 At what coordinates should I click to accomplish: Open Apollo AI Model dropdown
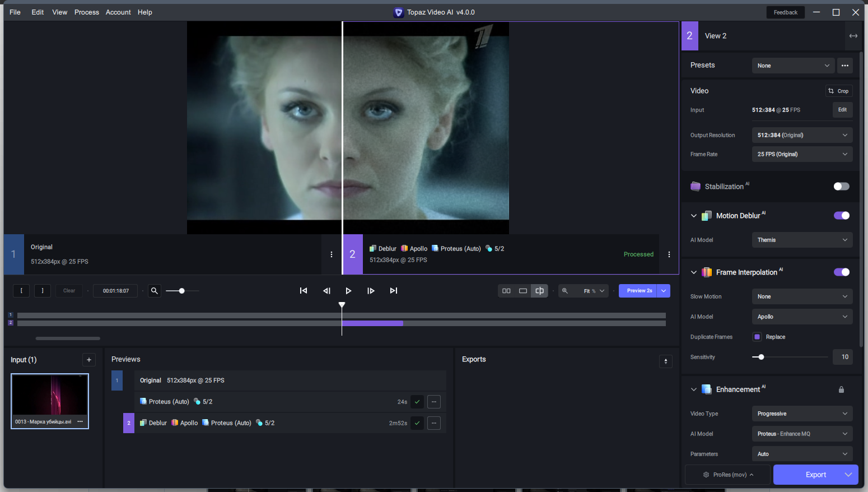pyautogui.click(x=802, y=317)
